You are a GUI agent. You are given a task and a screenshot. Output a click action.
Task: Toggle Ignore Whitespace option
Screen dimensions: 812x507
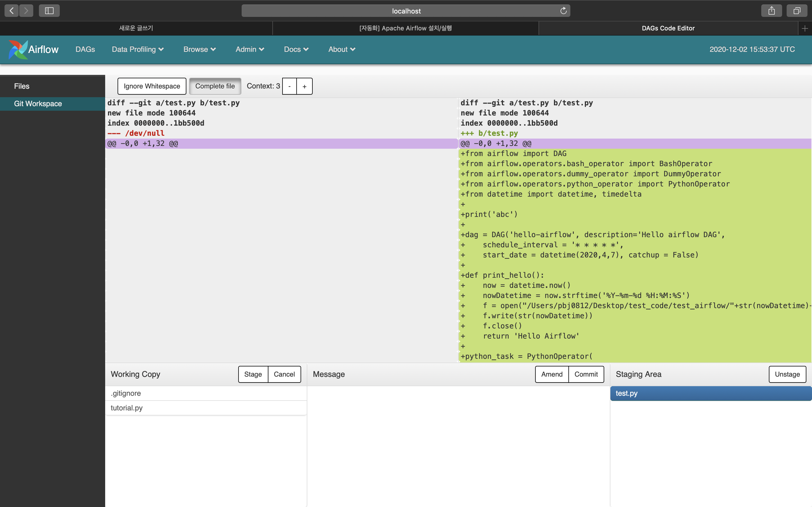click(x=152, y=86)
